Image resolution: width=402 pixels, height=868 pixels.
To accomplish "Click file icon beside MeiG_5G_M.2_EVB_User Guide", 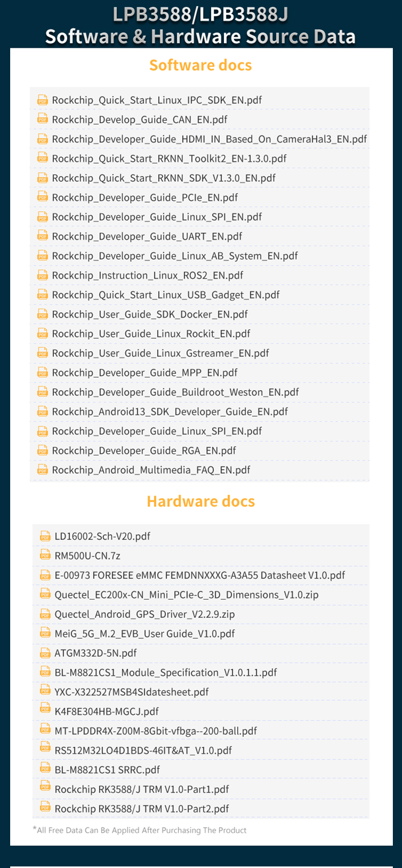I will [x=45, y=633].
